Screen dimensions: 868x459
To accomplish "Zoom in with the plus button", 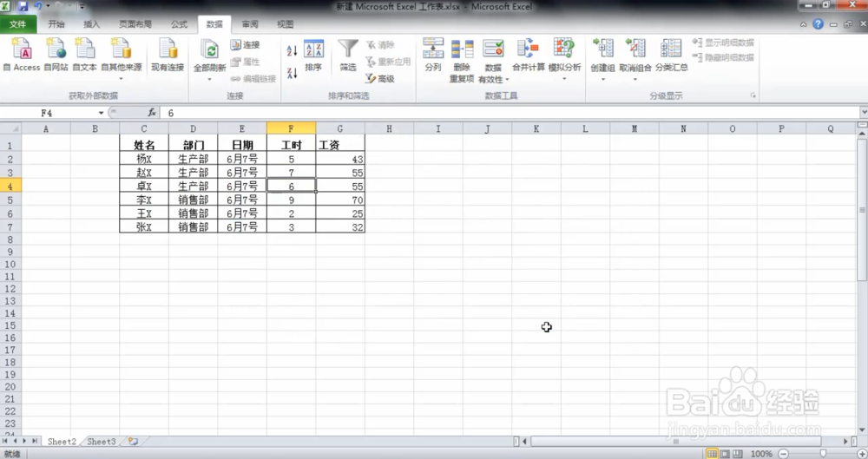I will pyautogui.click(x=861, y=454).
